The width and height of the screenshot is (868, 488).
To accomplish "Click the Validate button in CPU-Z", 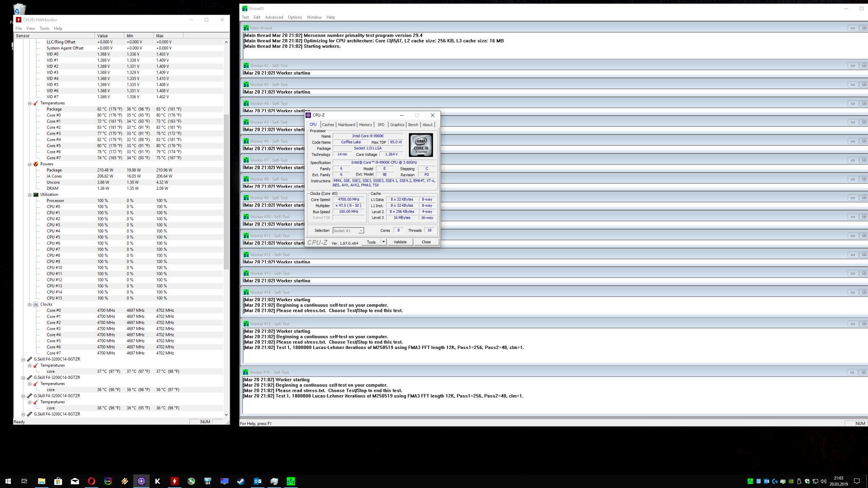I will click(400, 242).
